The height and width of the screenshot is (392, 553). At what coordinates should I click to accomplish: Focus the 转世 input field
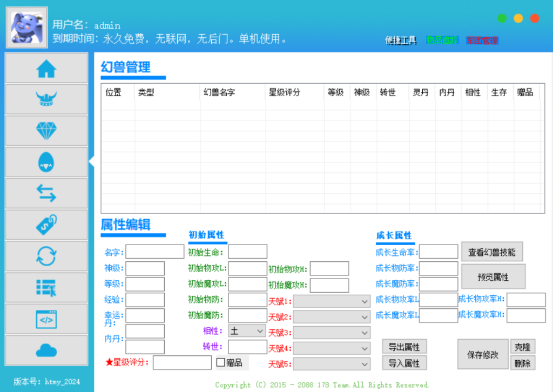click(247, 347)
